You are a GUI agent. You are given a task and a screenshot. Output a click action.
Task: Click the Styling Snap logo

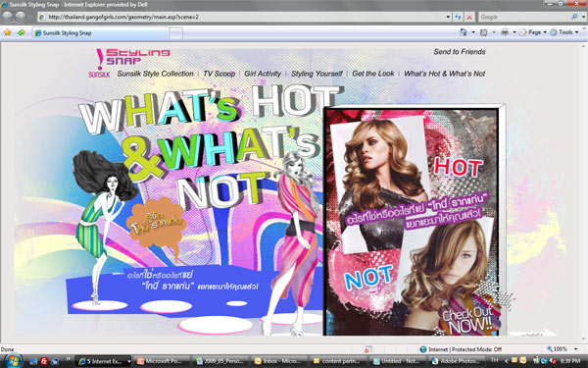click(137, 56)
